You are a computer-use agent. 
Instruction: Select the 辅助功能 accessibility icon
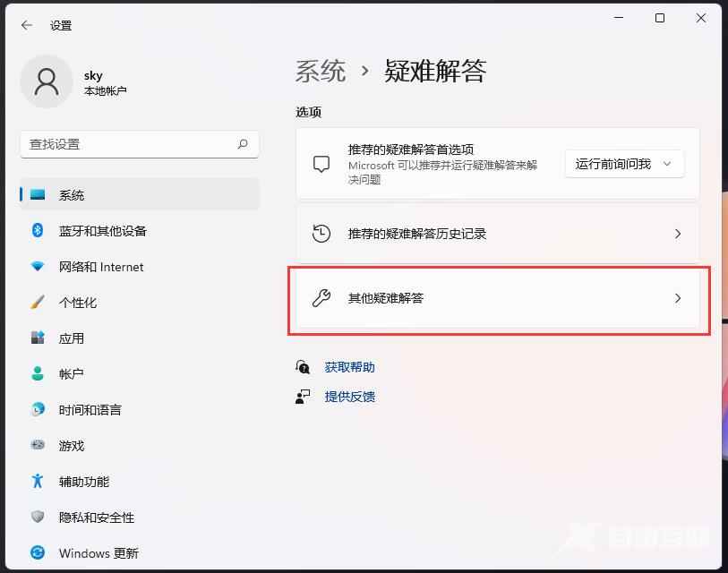click(x=37, y=482)
